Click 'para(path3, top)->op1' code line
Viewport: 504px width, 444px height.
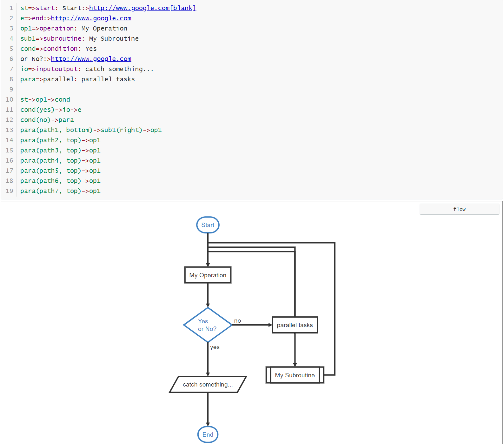60,150
